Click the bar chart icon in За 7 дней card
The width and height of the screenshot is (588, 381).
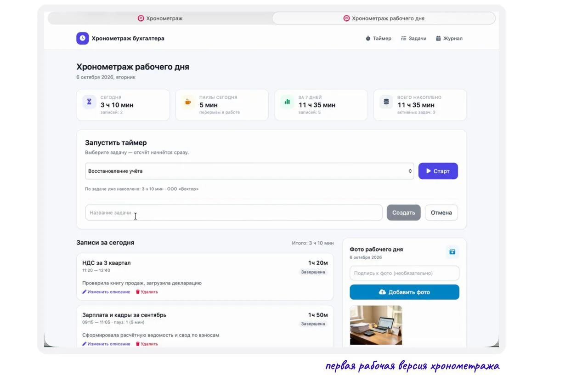coord(287,102)
